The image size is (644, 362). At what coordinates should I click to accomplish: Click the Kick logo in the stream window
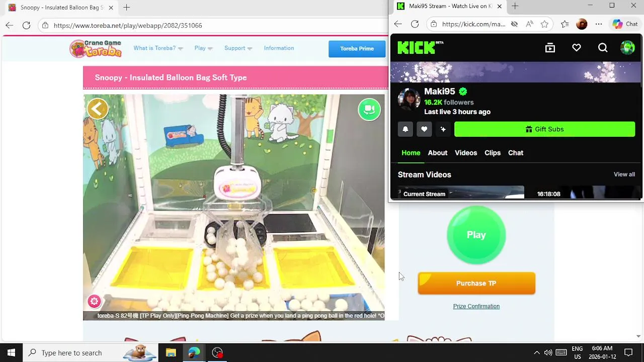pyautogui.click(x=420, y=47)
